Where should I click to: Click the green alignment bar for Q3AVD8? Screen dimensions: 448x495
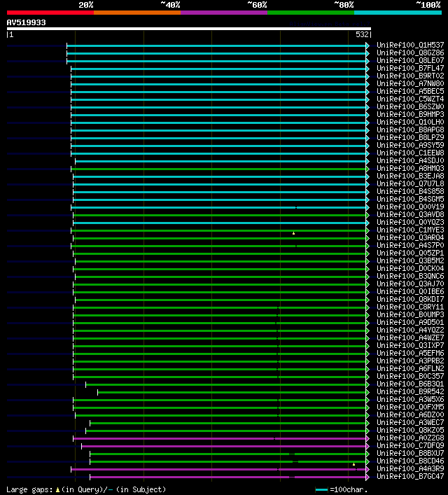pyautogui.click(x=219, y=216)
